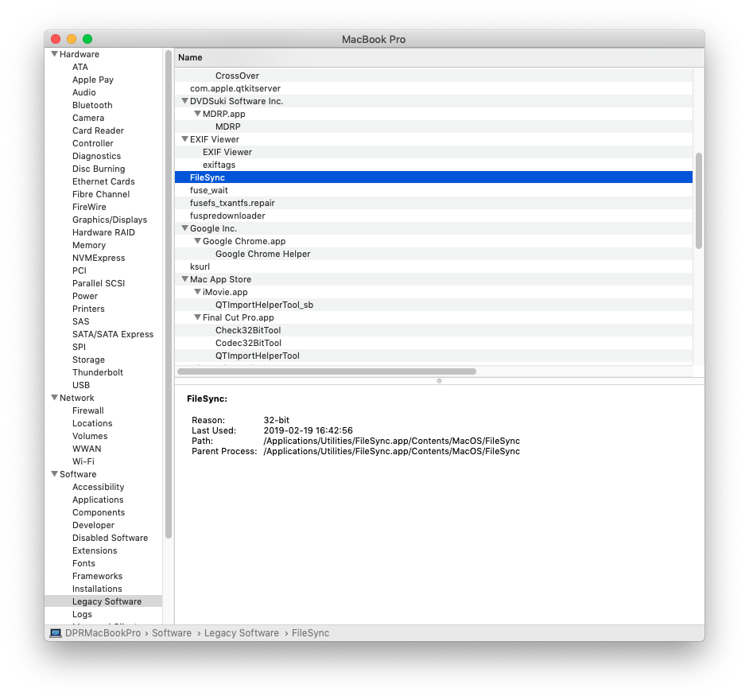
Task: Select Google Chrome Helper row
Action: click(433, 254)
